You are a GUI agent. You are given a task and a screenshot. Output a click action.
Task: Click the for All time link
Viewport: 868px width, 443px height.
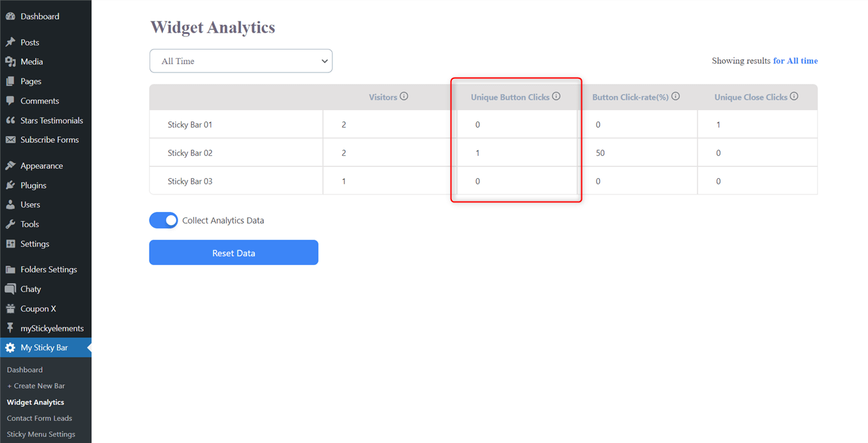pos(796,60)
